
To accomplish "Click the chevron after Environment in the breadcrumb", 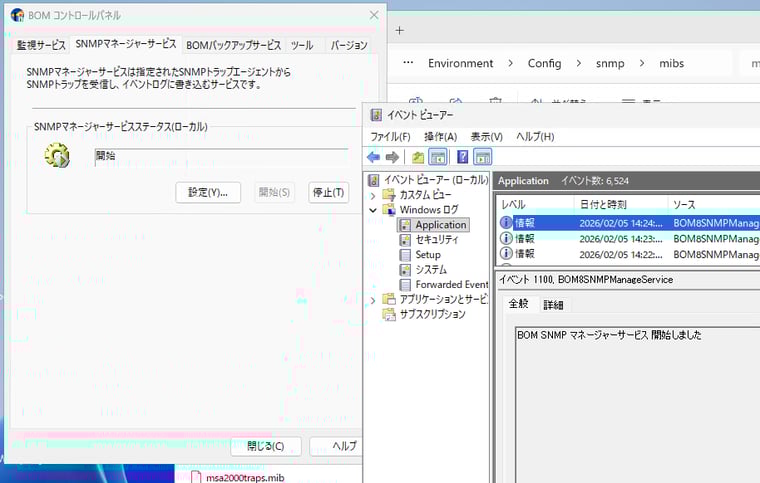I will point(510,63).
